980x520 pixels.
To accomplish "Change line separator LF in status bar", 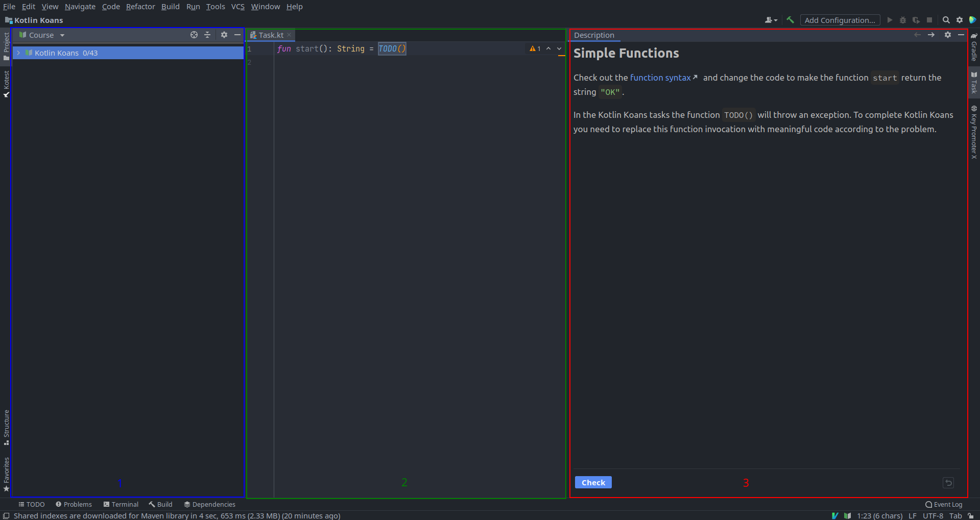I will click(912, 515).
